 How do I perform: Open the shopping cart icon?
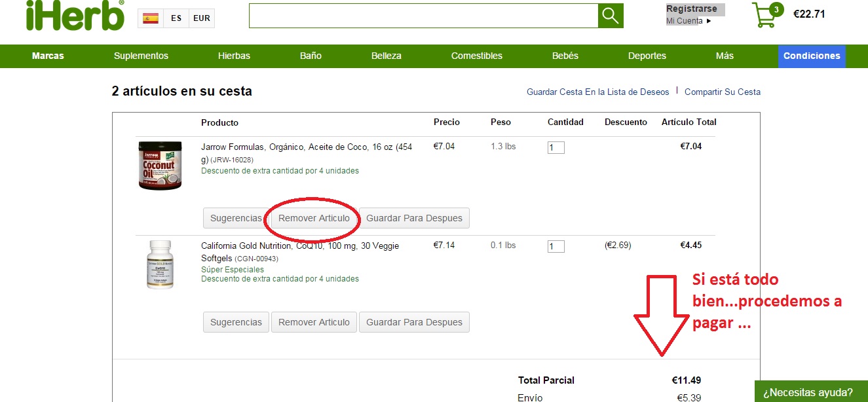tap(766, 15)
